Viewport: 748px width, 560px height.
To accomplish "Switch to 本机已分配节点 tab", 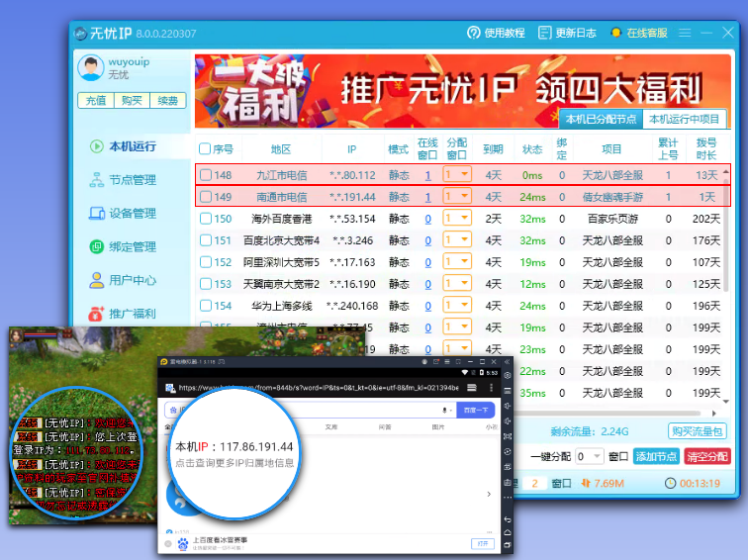I will click(602, 119).
